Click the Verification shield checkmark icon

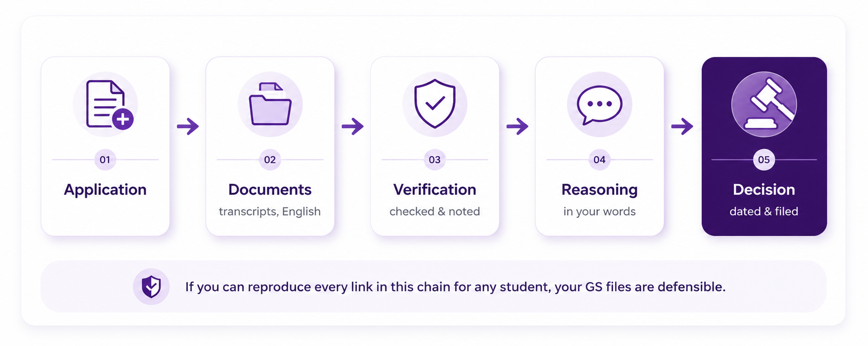tap(434, 104)
